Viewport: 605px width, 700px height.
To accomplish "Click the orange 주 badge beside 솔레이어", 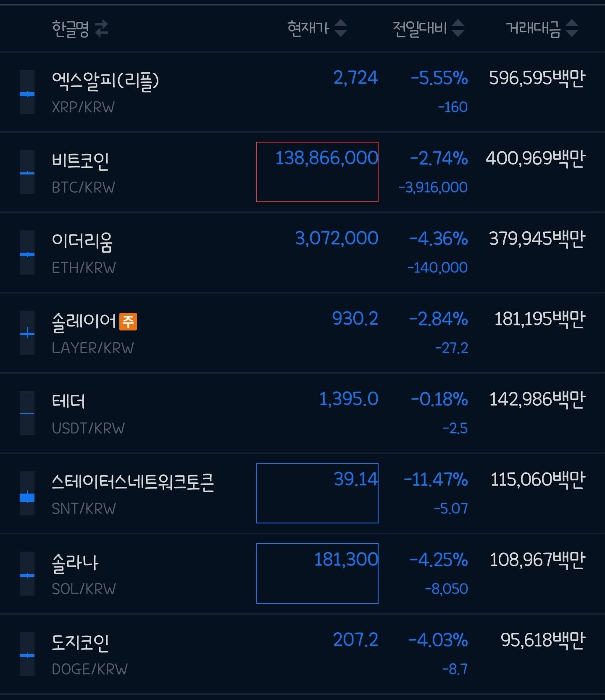I will tap(128, 322).
